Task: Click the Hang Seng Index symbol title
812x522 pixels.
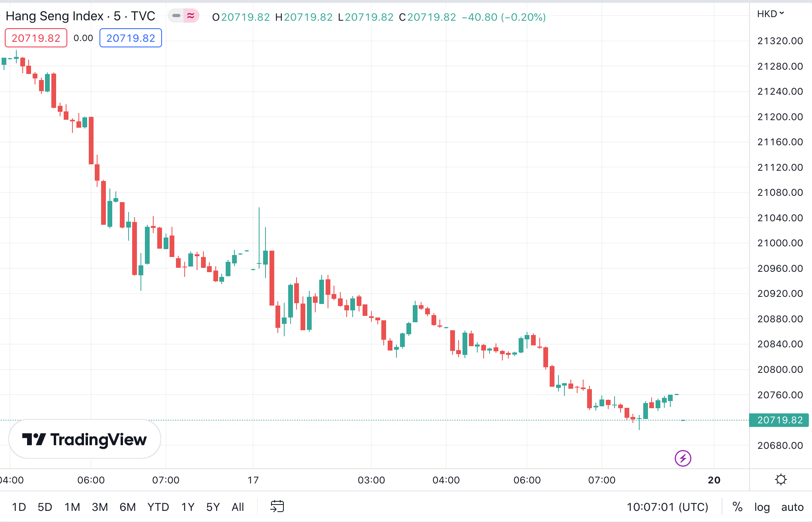Action: point(80,16)
